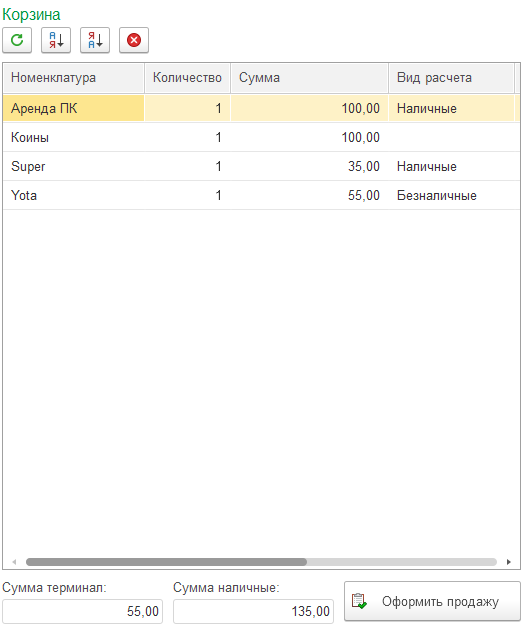The image size is (529, 631).
Task: Click the Оформить продажу button
Action: (x=432, y=602)
